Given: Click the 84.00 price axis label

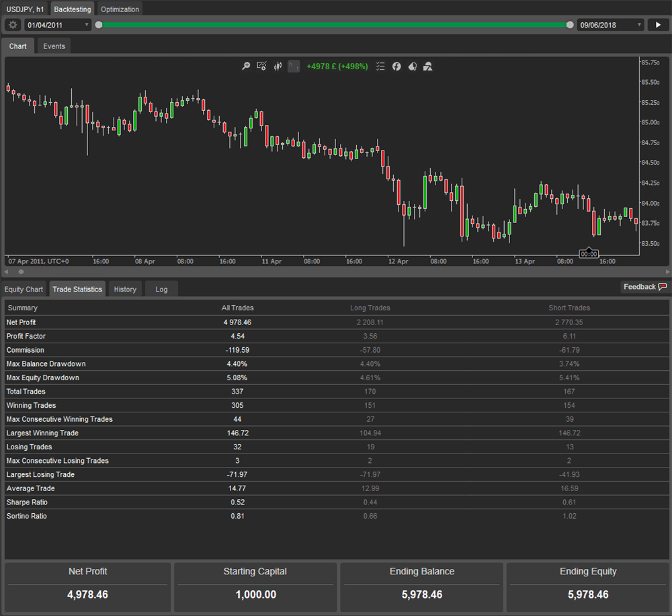Looking at the screenshot, I should coord(650,203).
